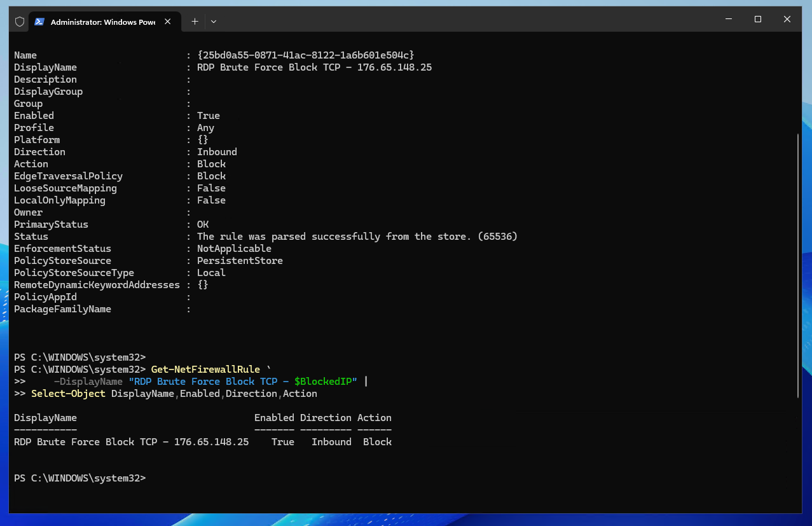Click the Enabled property value True in list
The height and width of the screenshot is (526, 812).
[x=209, y=116]
